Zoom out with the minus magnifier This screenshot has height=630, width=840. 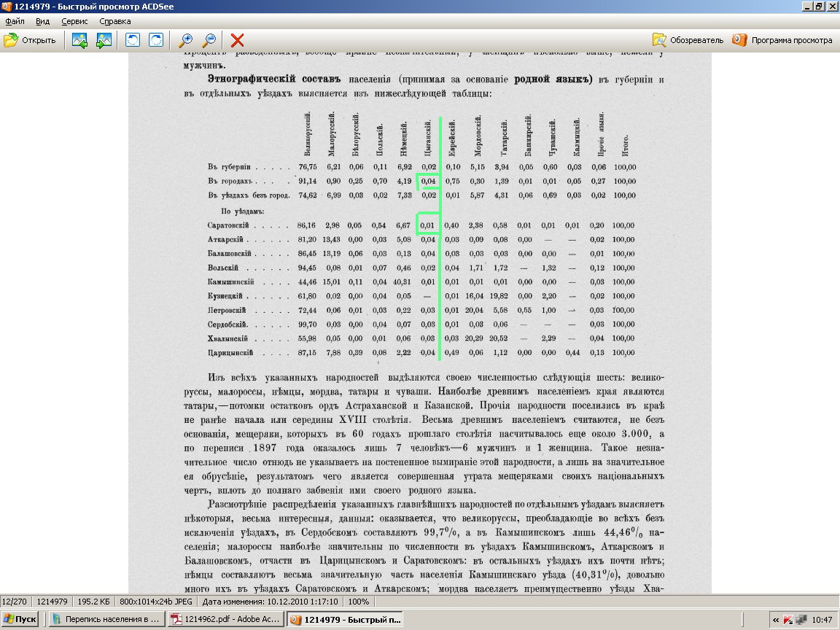(209, 40)
